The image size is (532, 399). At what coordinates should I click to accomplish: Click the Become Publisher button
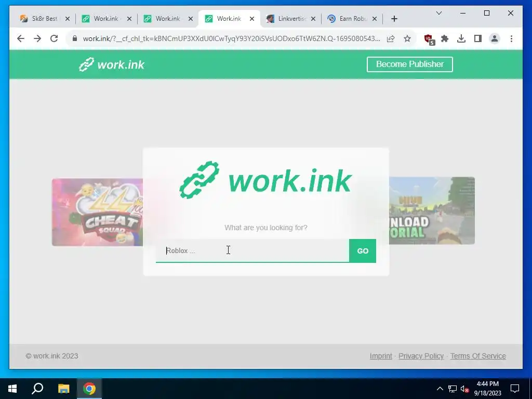click(409, 64)
